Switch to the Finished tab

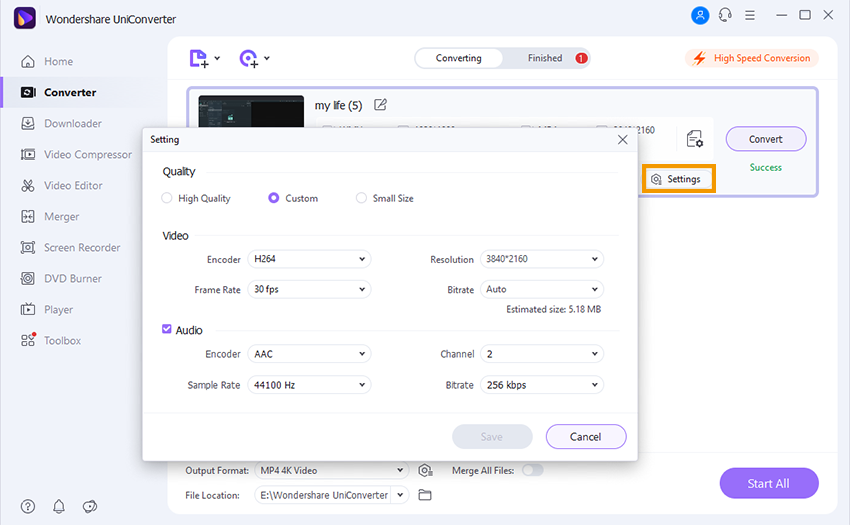[545, 58]
